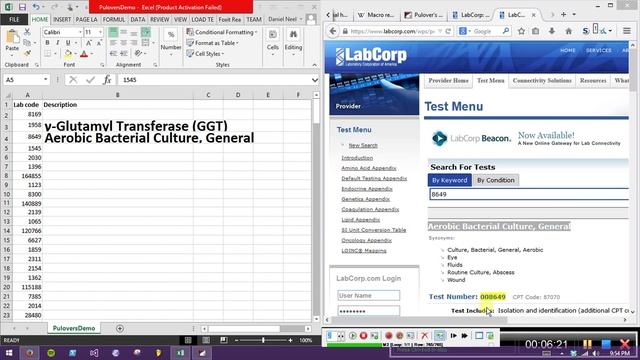
Task: Bookmark page with star icon
Action: pyautogui.click(x=521, y=31)
